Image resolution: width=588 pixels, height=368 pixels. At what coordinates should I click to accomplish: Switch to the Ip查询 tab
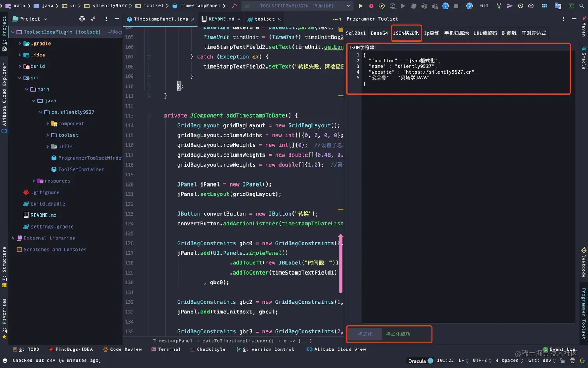click(432, 33)
